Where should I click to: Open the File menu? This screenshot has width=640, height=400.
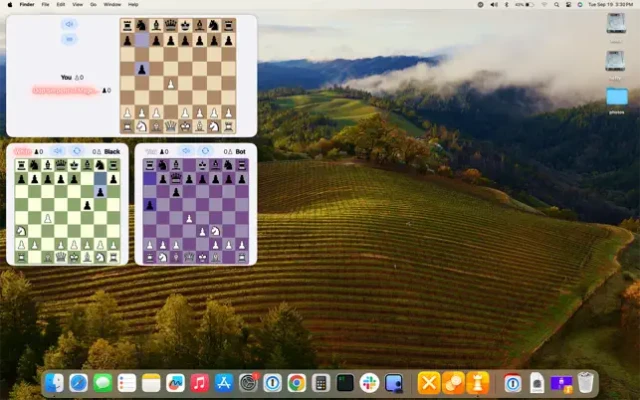coord(45,4)
